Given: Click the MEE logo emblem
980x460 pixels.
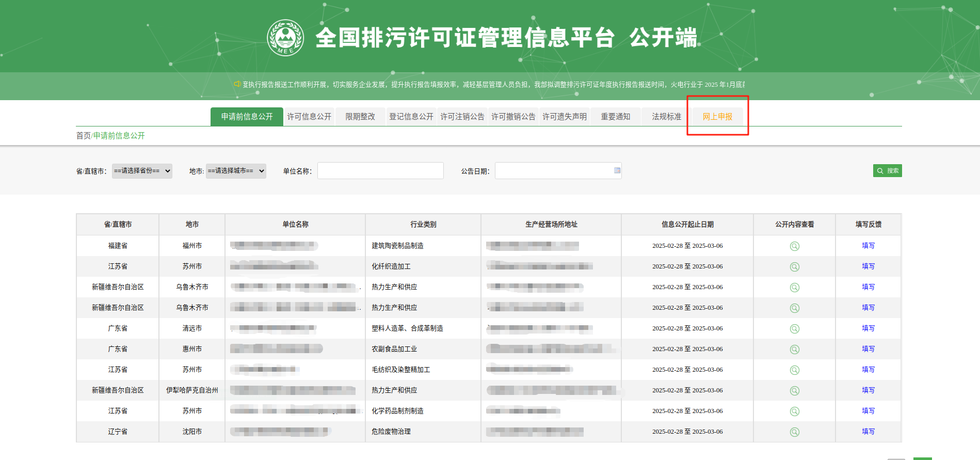Looking at the screenshot, I should [x=285, y=38].
